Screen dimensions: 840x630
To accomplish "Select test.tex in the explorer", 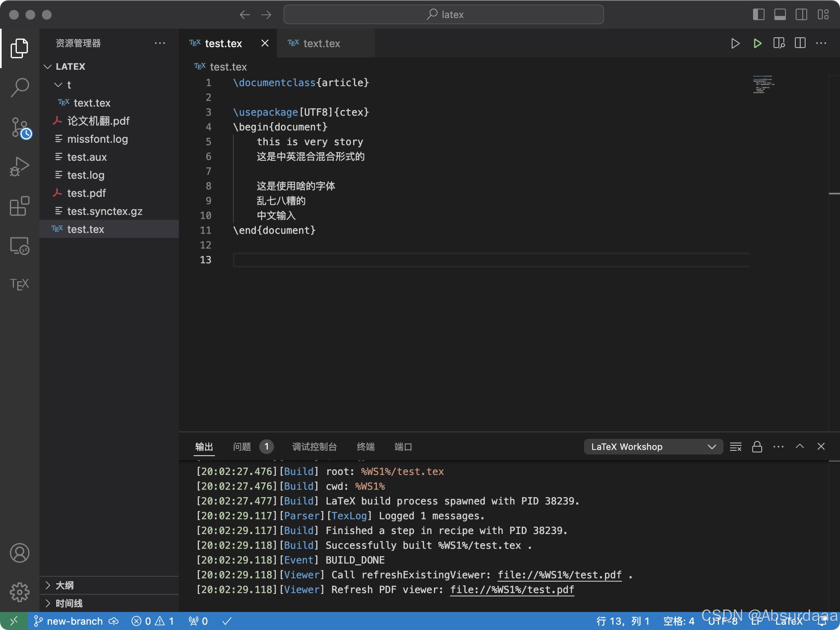I will coord(109,229).
